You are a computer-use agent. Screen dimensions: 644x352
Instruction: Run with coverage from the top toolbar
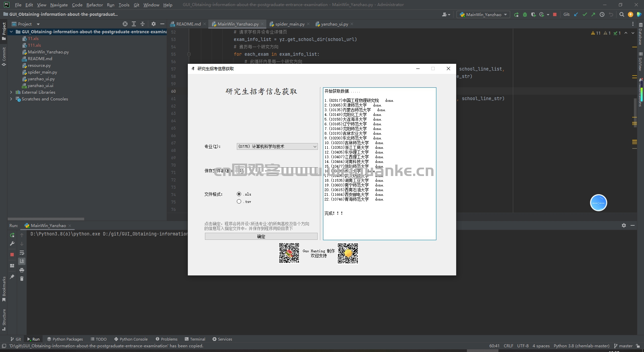click(x=533, y=14)
